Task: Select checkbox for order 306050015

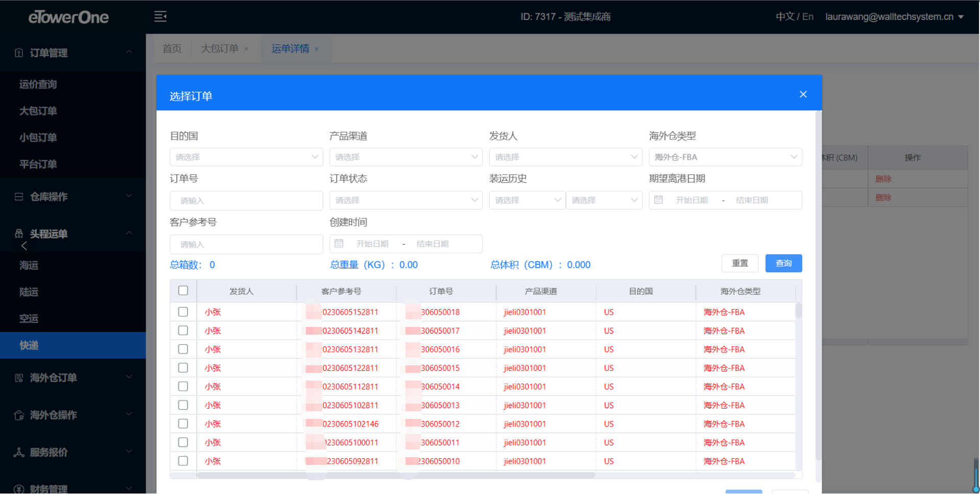Action: [x=183, y=368]
